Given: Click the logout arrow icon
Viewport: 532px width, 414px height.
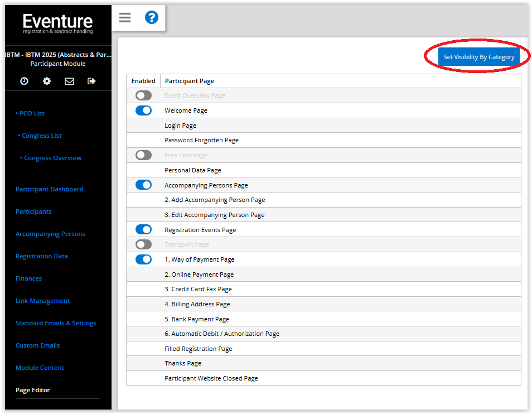Looking at the screenshot, I should tap(91, 81).
